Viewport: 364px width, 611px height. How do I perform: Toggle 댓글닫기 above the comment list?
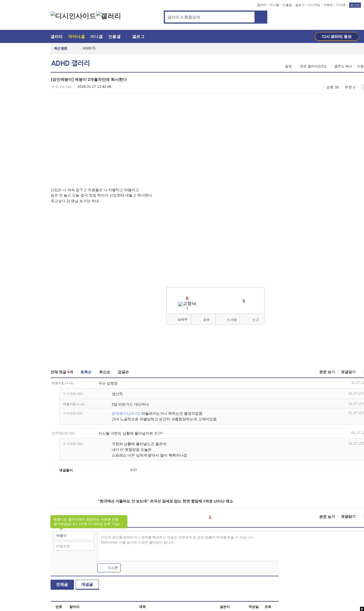coord(348,372)
